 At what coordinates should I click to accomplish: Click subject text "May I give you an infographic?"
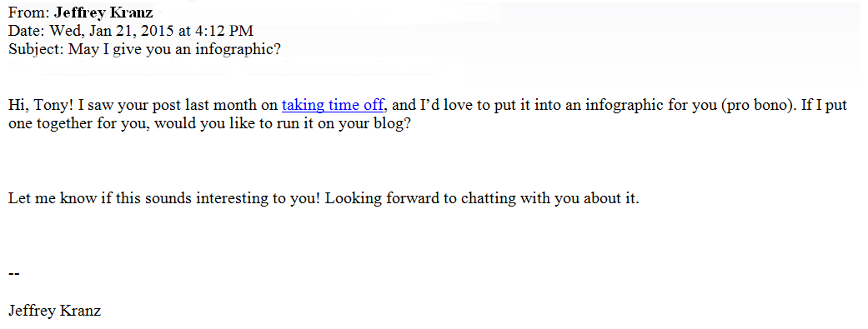point(174,49)
